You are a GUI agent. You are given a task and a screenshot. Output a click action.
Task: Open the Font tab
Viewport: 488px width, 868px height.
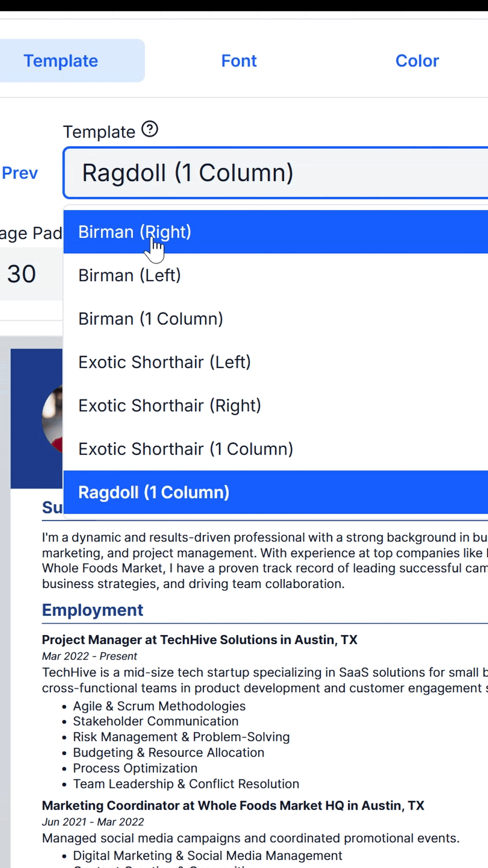(239, 61)
